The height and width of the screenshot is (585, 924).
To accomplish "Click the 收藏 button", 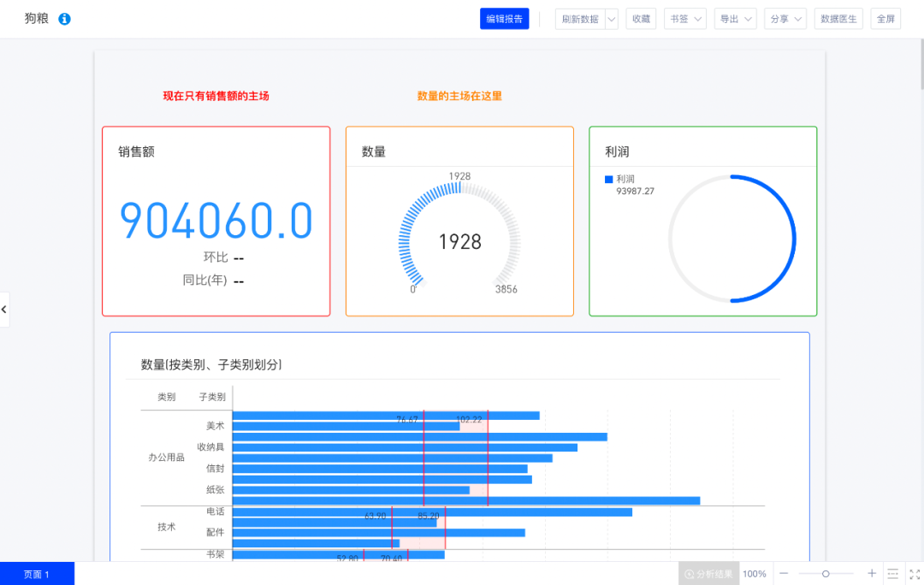I will [x=641, y=19].
